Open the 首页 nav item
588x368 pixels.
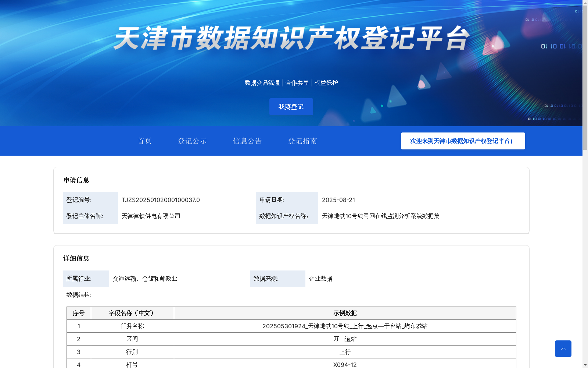pyautogui.click(x=144, y=141)
